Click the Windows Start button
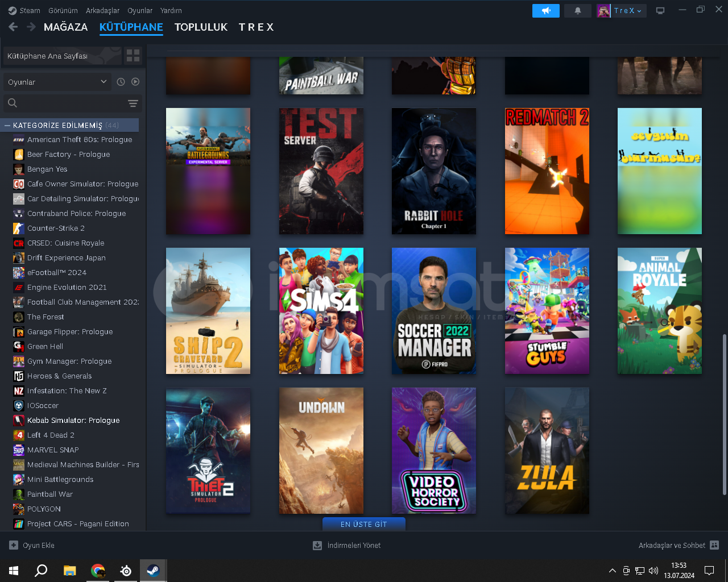 pos(14,571)
